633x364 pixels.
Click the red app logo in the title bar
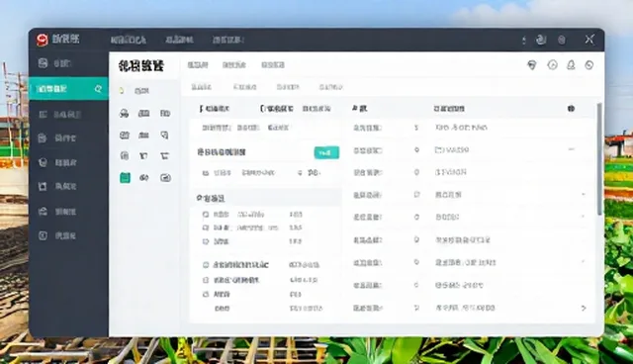(43, 40)
